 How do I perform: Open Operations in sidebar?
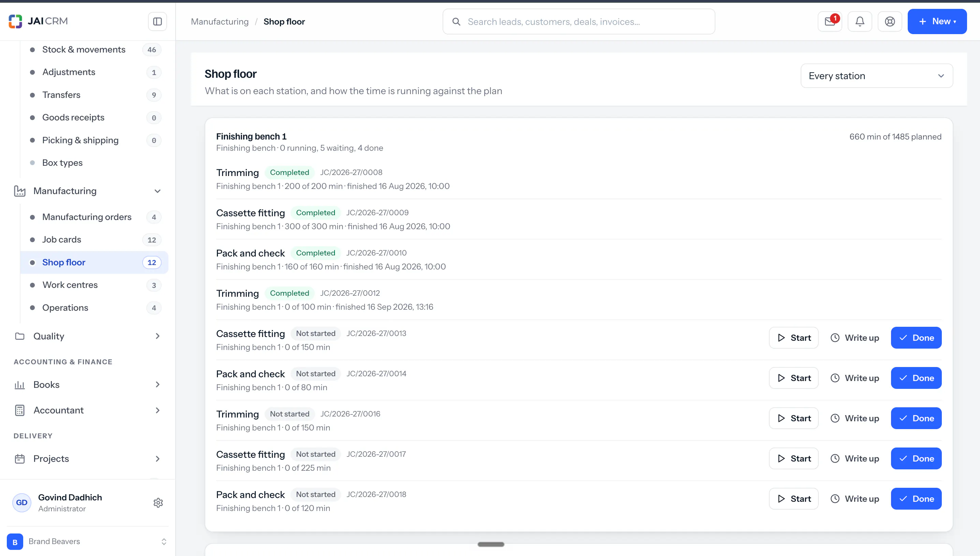(94, 308)
